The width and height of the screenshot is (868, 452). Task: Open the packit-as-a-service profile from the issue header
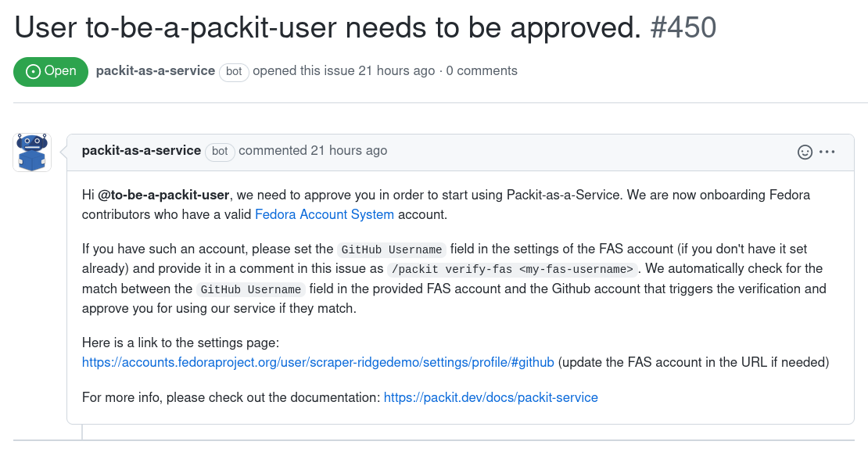(x=155, y=71)
